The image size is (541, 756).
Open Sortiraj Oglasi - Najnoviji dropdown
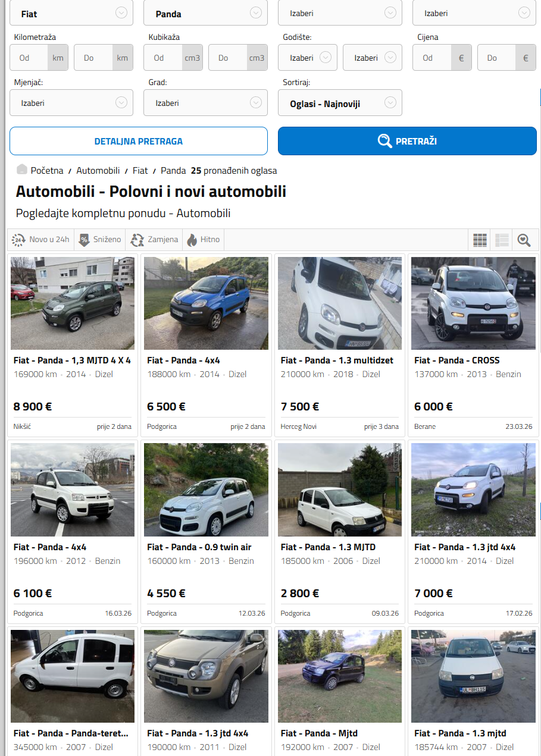pyautogui.click(x=340, y=103)
